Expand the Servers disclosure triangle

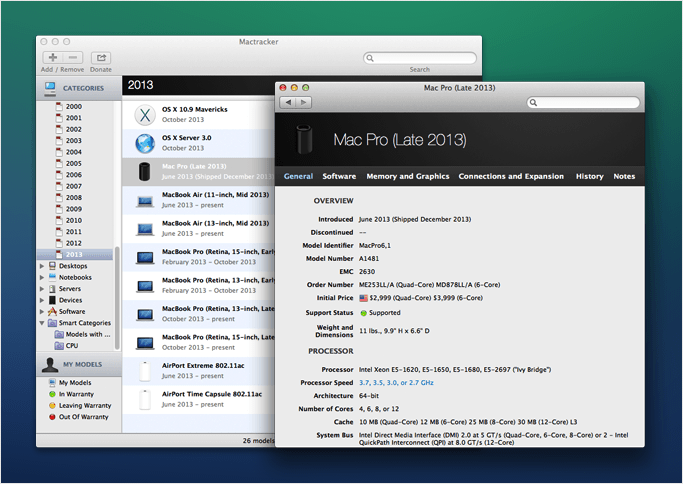[x=42, y=288]
